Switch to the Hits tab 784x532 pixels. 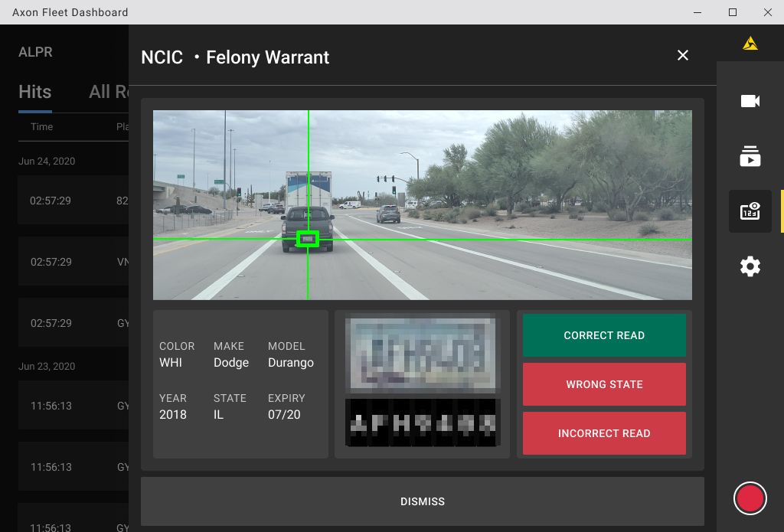click(x=34, y=92)
